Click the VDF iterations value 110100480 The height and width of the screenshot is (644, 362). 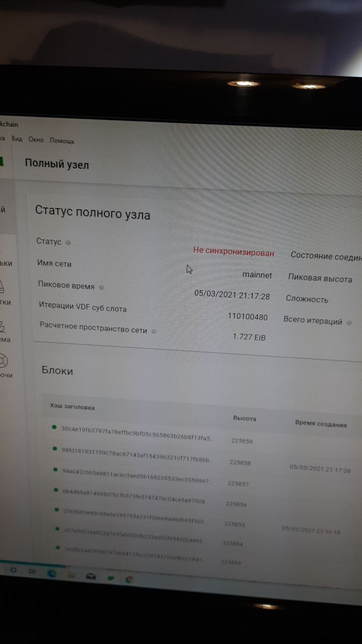(248, 317)
